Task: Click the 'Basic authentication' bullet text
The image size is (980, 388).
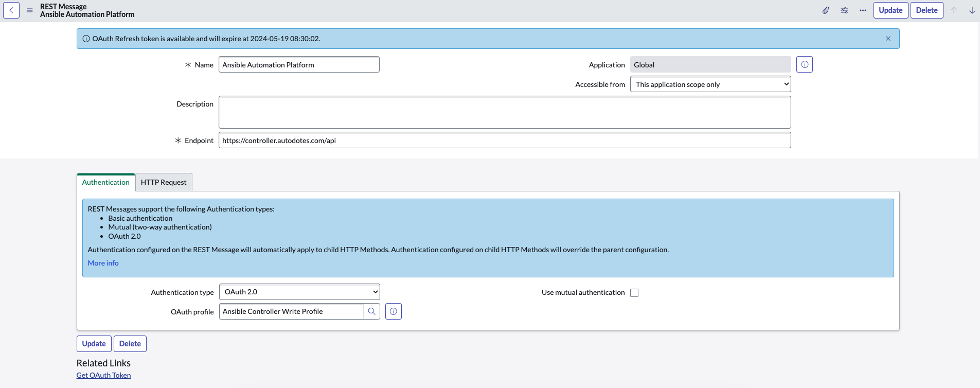Action: click(x=140, y=218)
